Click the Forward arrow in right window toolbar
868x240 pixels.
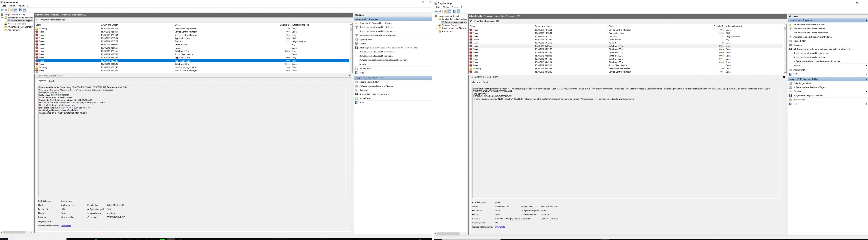click(x=440, y=12)
